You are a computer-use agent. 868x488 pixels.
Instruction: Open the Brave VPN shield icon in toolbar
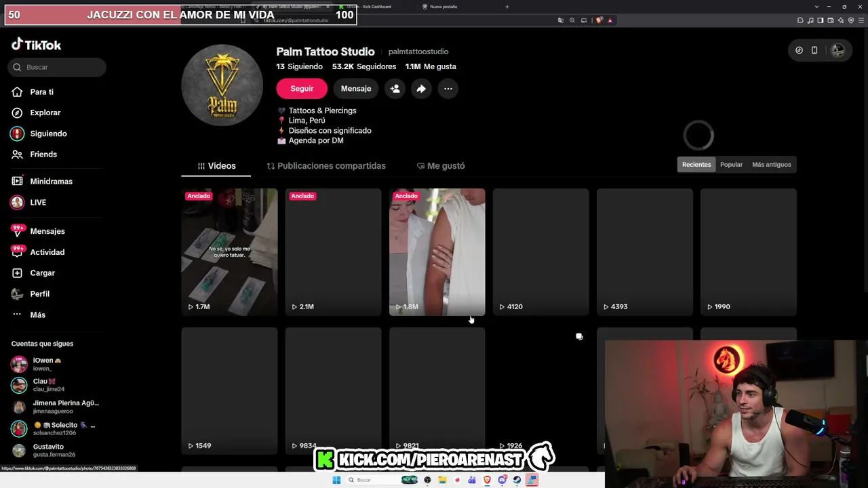(x=851, y=20)
